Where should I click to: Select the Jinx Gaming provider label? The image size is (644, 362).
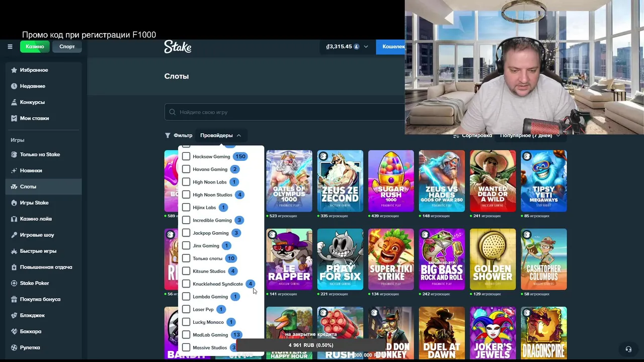click(x=206, y=246)
